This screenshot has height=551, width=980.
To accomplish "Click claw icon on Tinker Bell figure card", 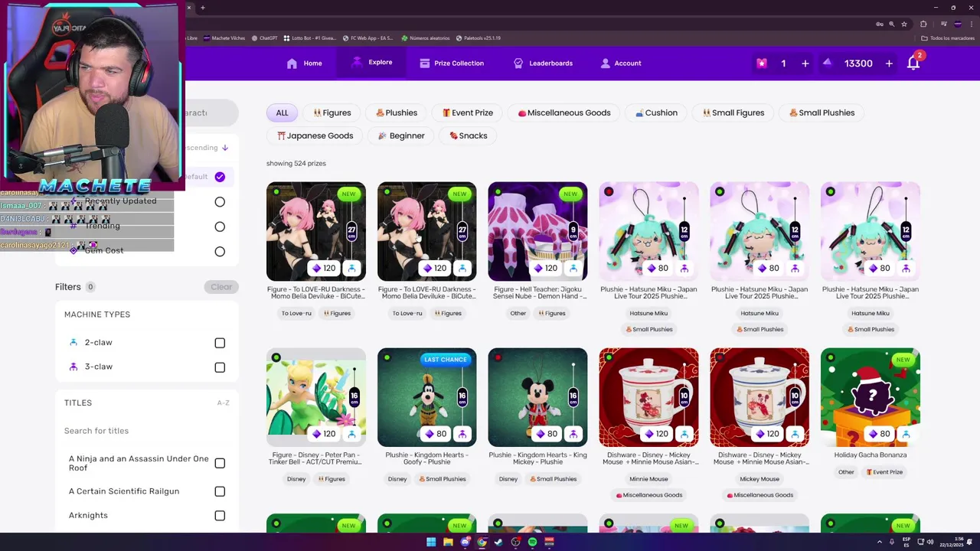I will point(351,434).
